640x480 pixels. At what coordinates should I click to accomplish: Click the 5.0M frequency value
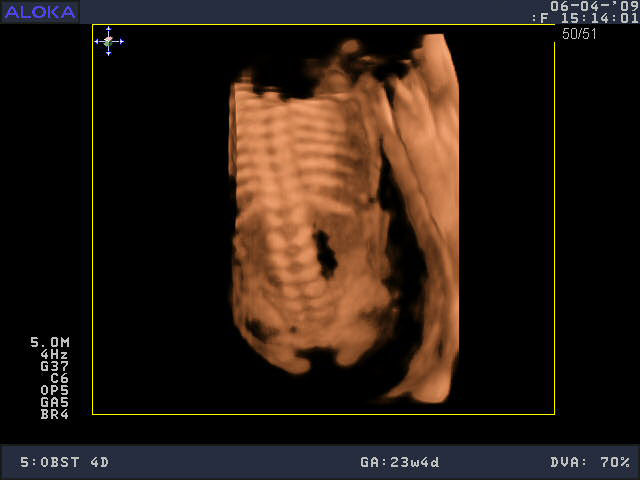tap(50, 342)
